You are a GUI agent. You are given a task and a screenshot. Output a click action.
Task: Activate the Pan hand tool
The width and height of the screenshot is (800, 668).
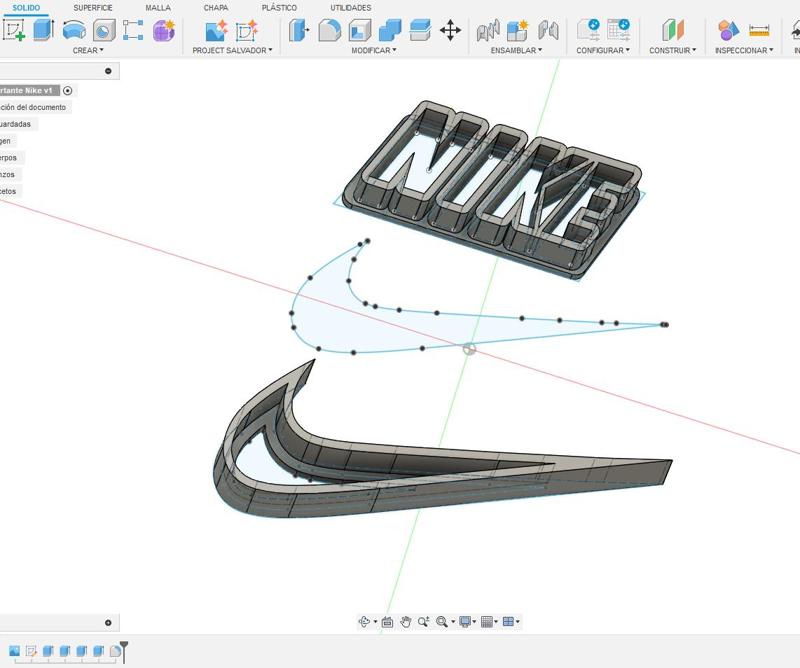pos(406,622)
